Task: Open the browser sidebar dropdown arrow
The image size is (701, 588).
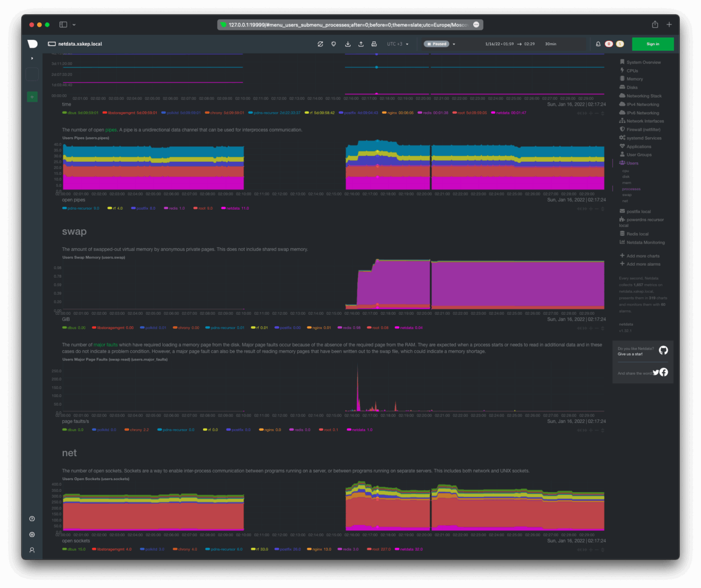Action: tap(74, 24)
